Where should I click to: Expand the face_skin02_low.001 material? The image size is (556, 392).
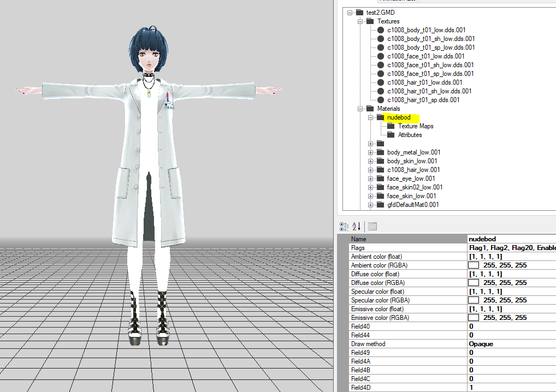click(370, 187)
